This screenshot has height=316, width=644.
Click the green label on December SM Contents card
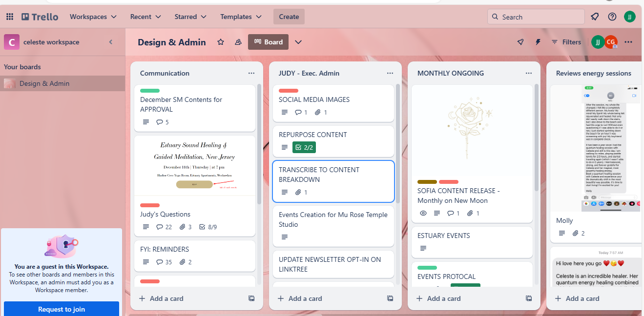coord(149,90)
